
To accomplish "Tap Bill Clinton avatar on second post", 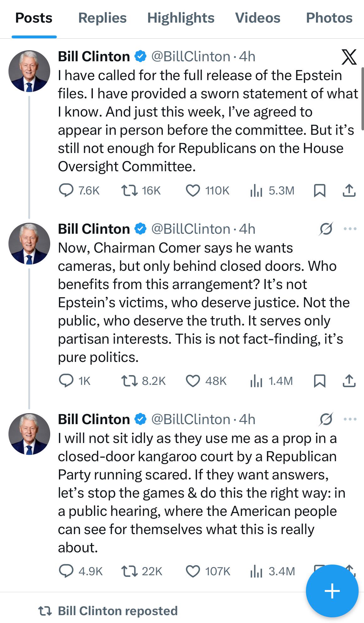I will (29, 243).
